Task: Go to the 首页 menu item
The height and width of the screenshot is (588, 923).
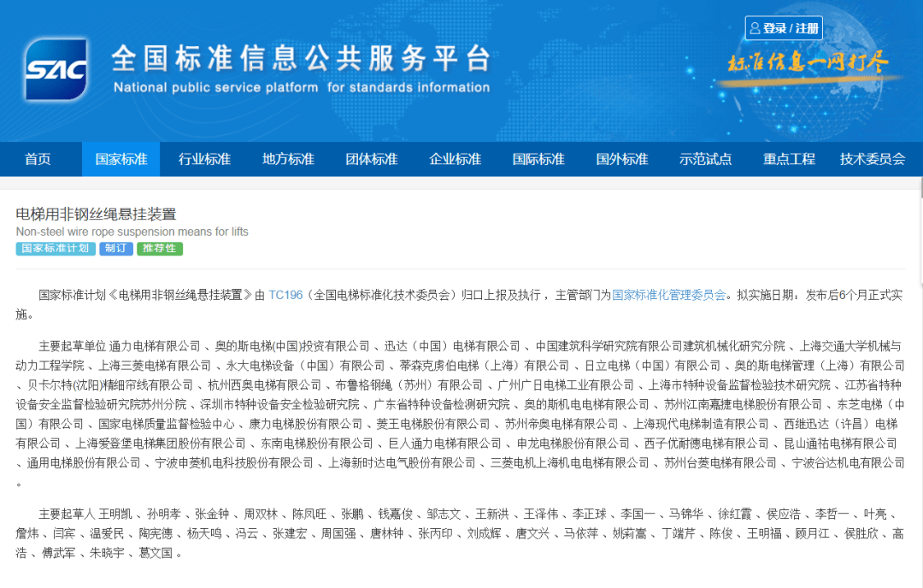Action: 38,159
